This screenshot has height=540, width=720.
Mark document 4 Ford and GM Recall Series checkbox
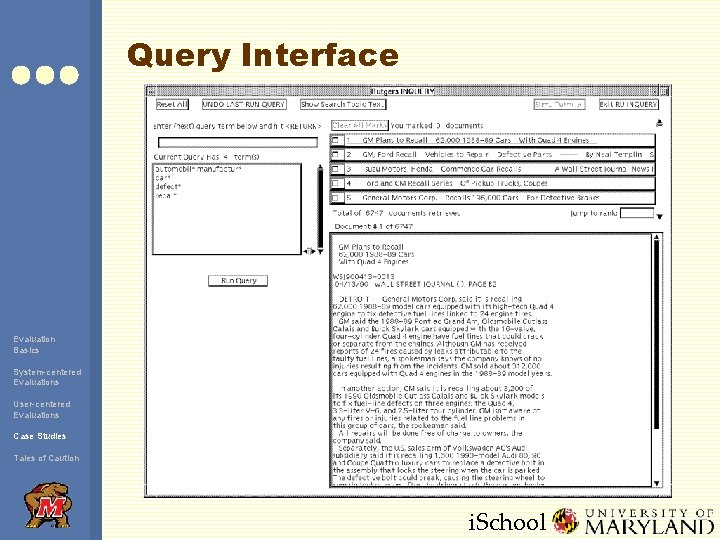click(336, 183)
